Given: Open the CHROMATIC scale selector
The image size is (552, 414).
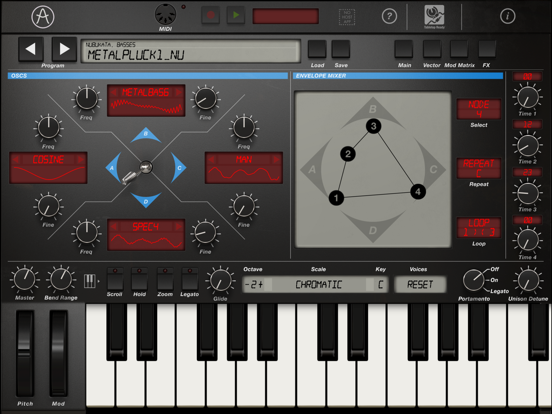Looking at the screenshot, I should tap(318, 284).
